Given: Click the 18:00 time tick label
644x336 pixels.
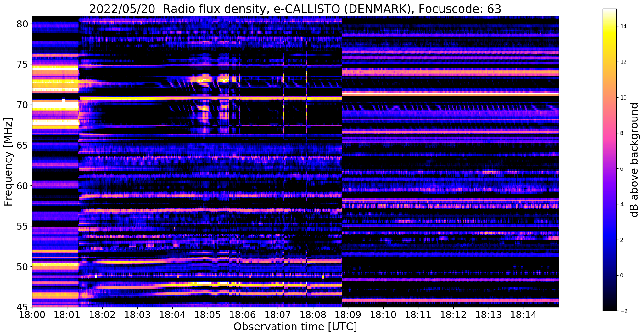Looking at the screenshot, I should click(x=32, y=315).
